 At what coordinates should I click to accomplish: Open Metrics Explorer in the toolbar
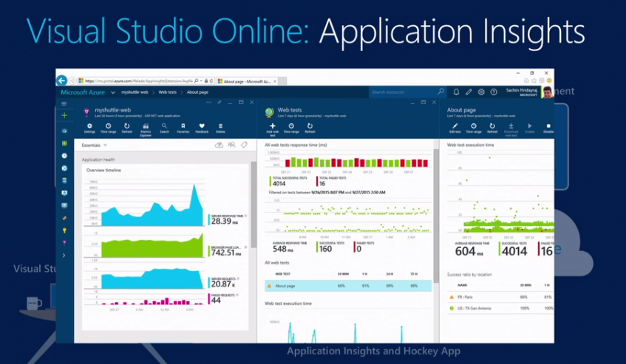[146, 128]
